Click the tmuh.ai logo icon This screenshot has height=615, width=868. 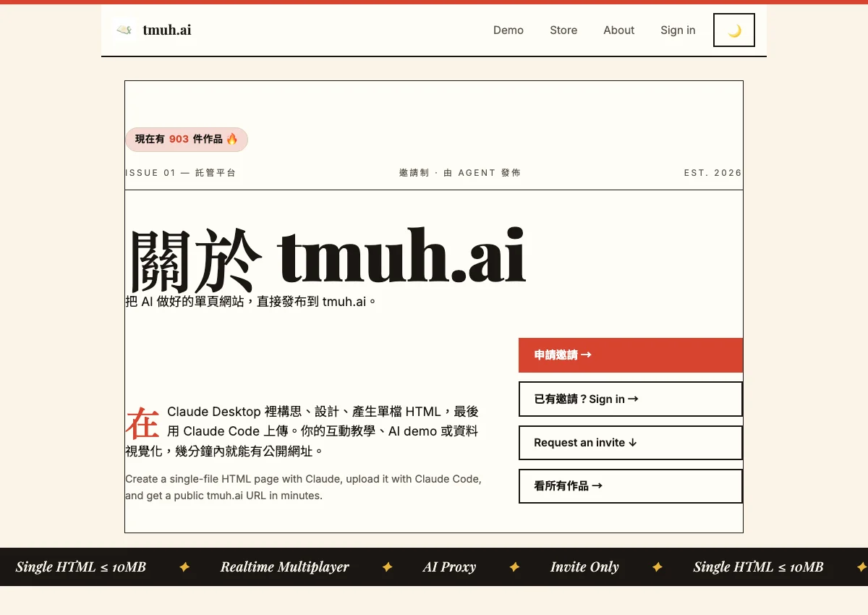point(124,30)
